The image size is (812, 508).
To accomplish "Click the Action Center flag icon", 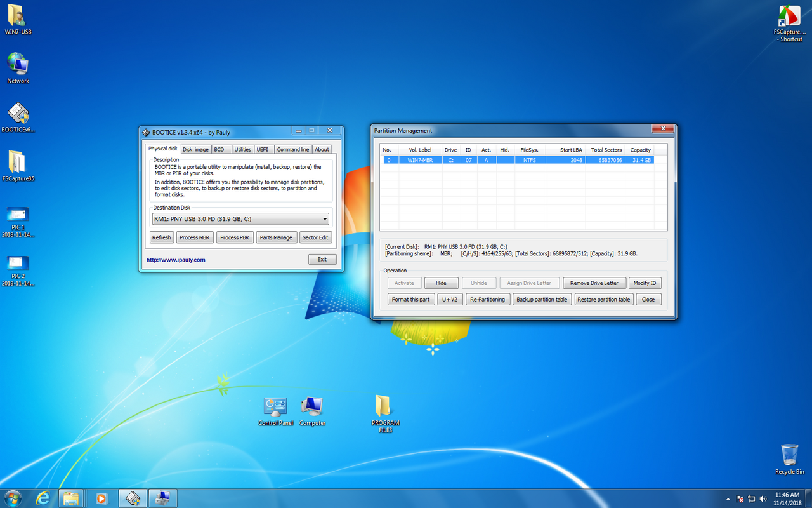I will click(740, 499).
